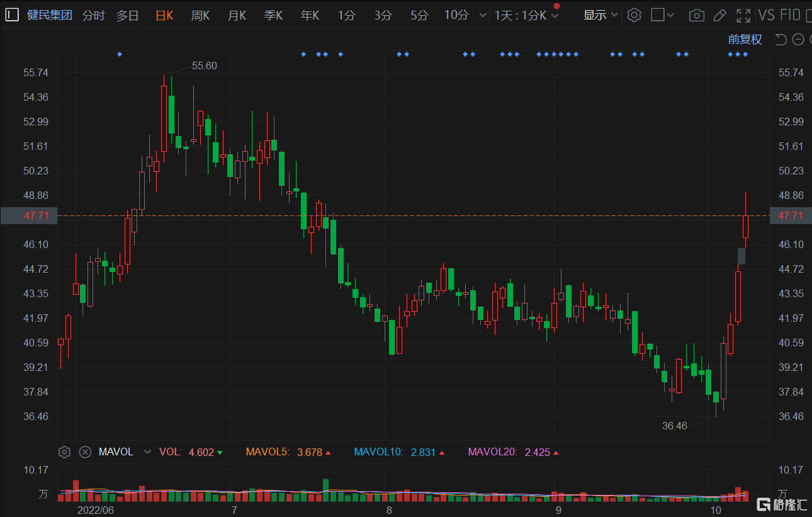
Task: Open the 1天:1分K dropdown
Action: coord(526,15)
